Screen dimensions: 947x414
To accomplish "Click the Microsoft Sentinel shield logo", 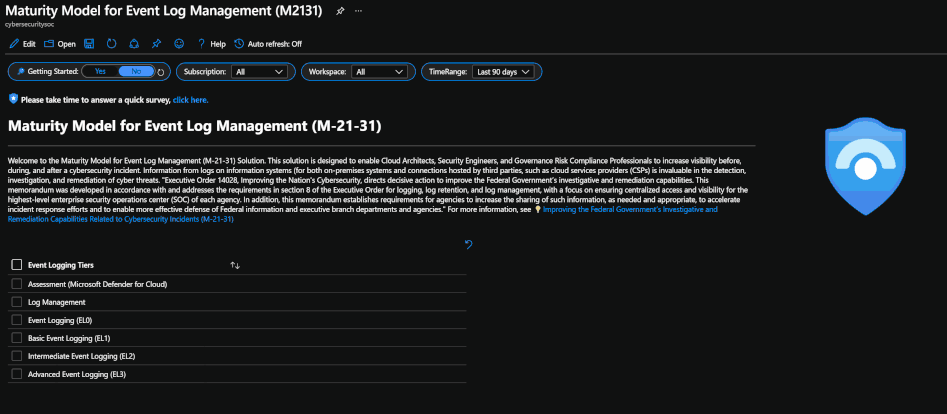I will 865,166.
